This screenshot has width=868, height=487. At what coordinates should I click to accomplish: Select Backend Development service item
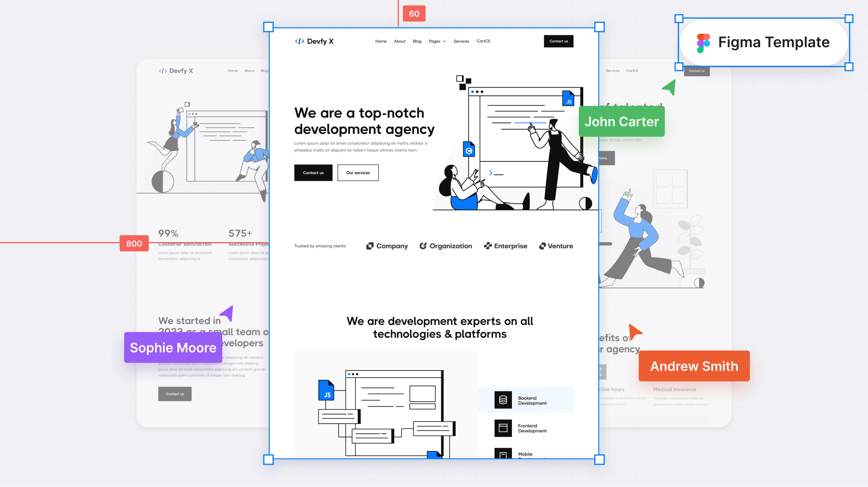530,400
